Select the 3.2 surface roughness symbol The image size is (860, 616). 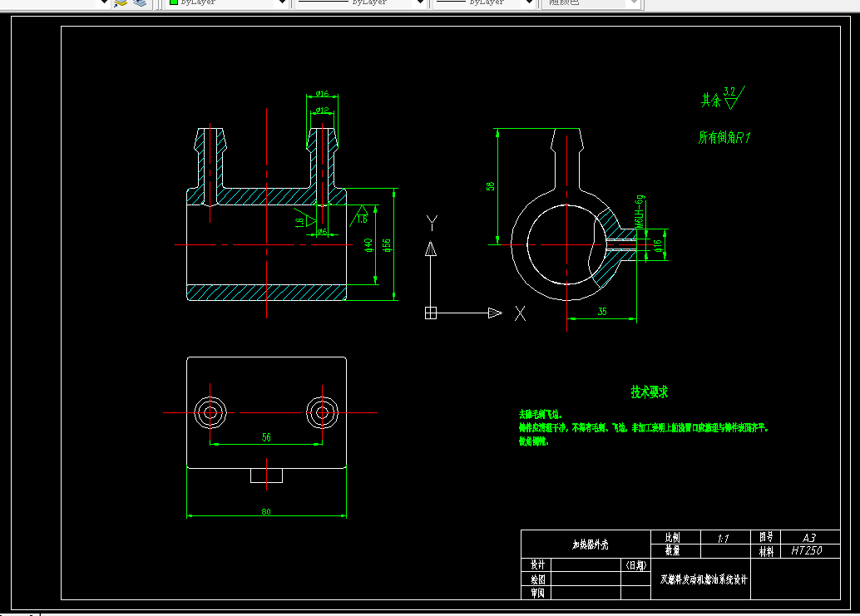pos(734,97)
